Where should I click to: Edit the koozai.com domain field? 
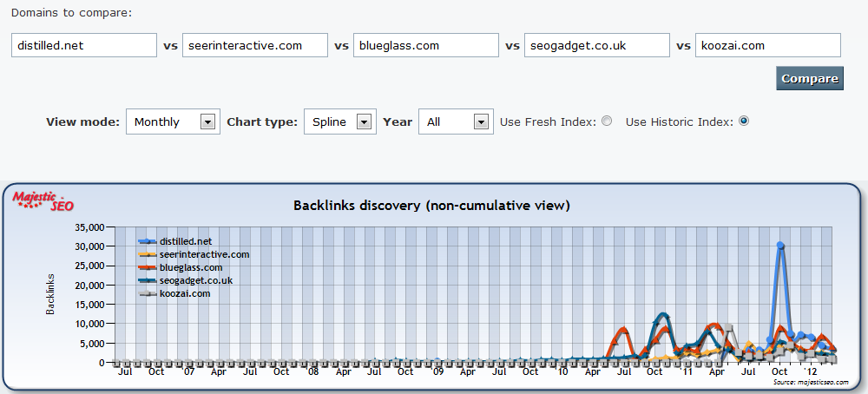768,45
